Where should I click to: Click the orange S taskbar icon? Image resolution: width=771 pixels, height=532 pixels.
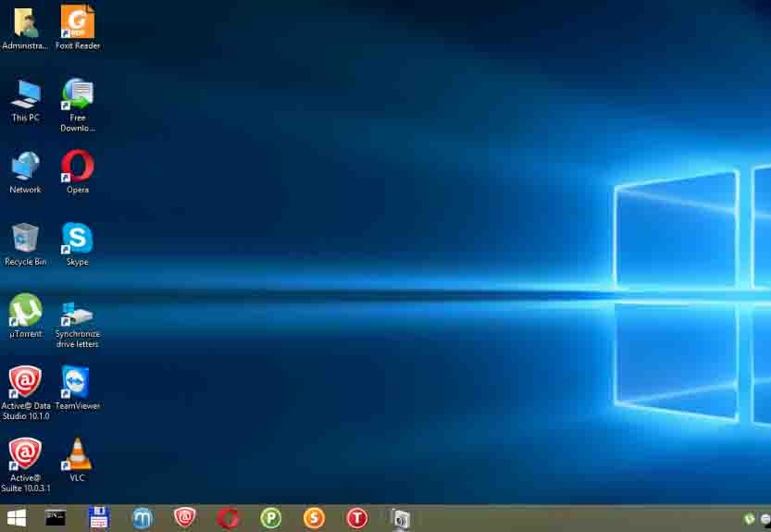point(314,518)
